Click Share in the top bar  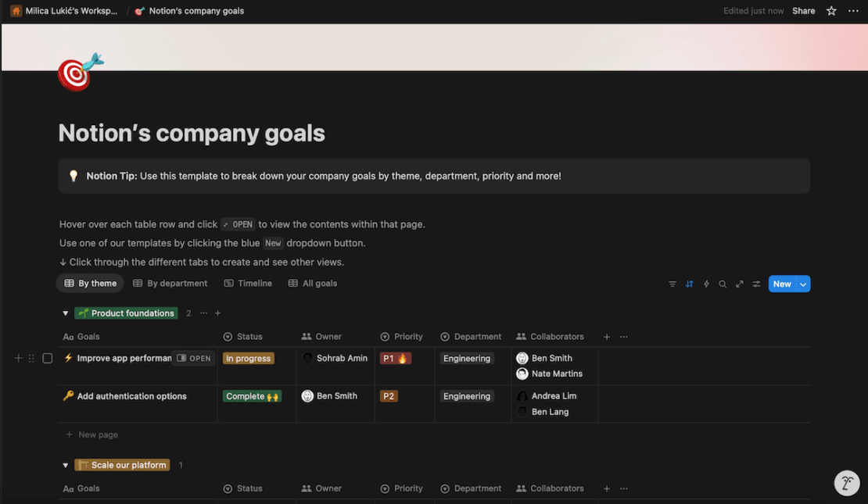pos(804,10)
